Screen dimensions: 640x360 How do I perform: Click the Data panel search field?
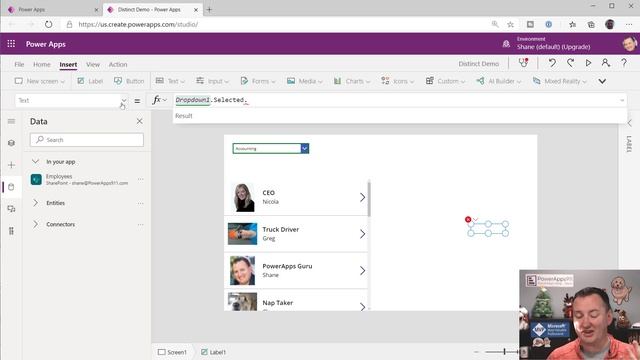87,140
